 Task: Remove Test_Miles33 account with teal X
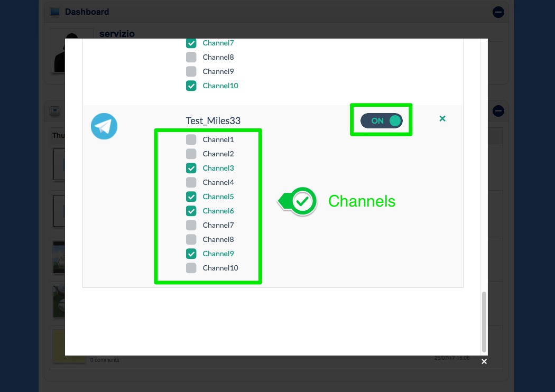(x=442, y=119)
